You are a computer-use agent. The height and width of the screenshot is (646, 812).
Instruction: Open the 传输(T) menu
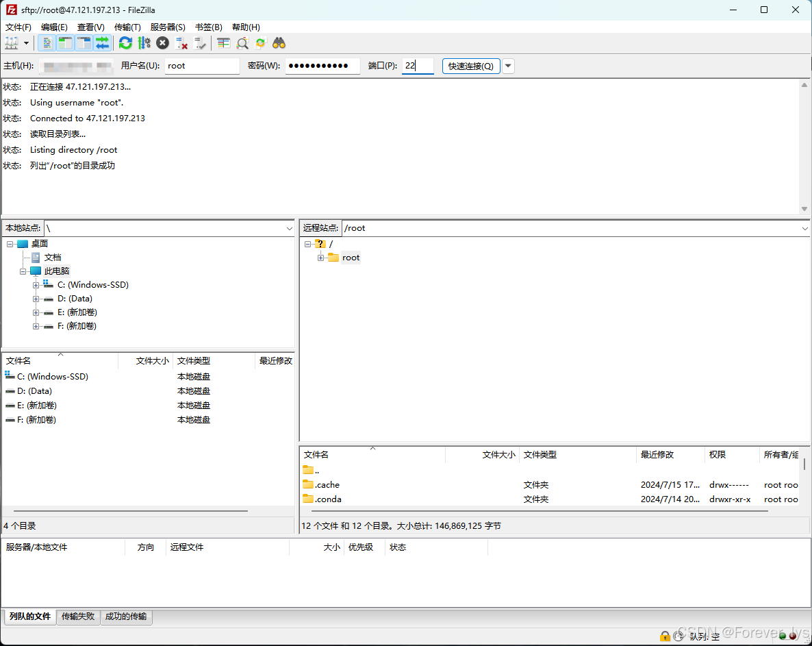127,27
